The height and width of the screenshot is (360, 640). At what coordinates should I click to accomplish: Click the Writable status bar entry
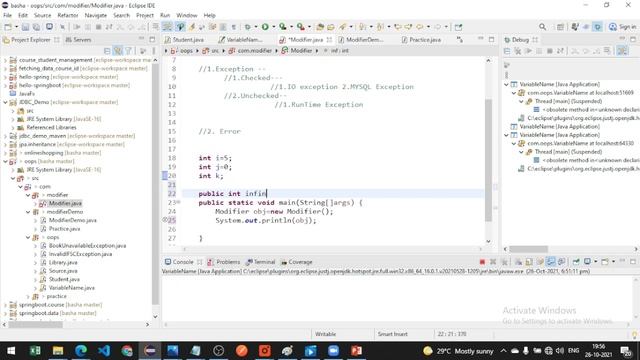(x=325, y=334)
